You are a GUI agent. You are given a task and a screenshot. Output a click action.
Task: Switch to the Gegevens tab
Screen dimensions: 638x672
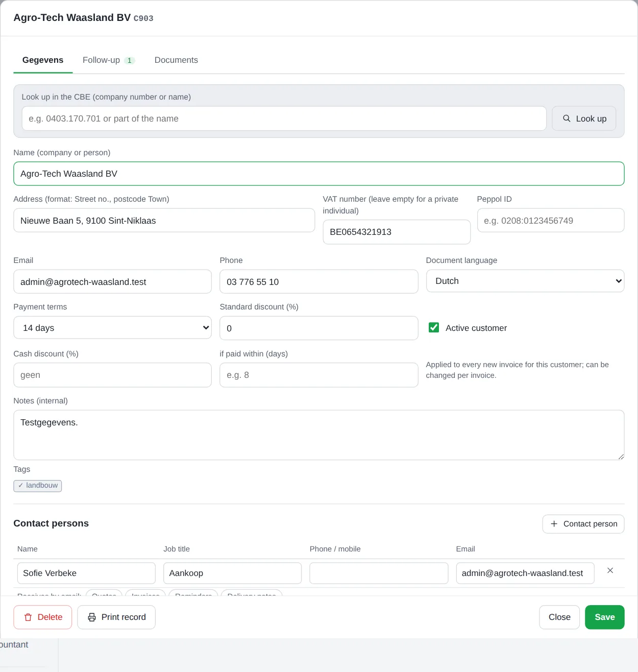point(43,60)
